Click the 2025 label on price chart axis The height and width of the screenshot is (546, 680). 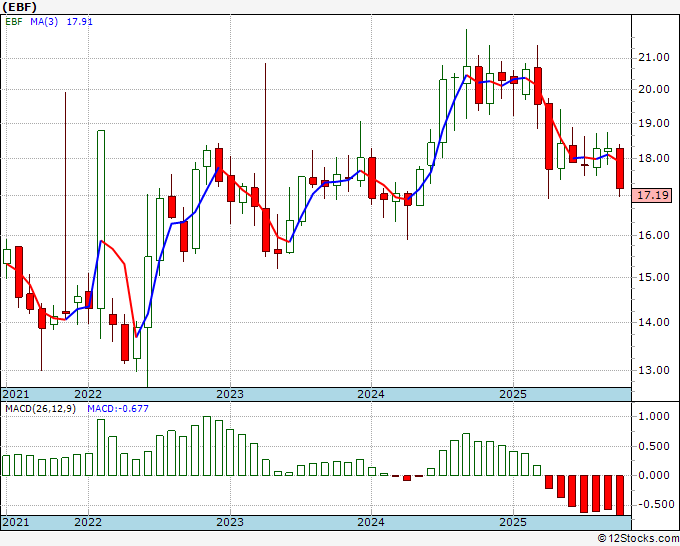tap(513, 395)
